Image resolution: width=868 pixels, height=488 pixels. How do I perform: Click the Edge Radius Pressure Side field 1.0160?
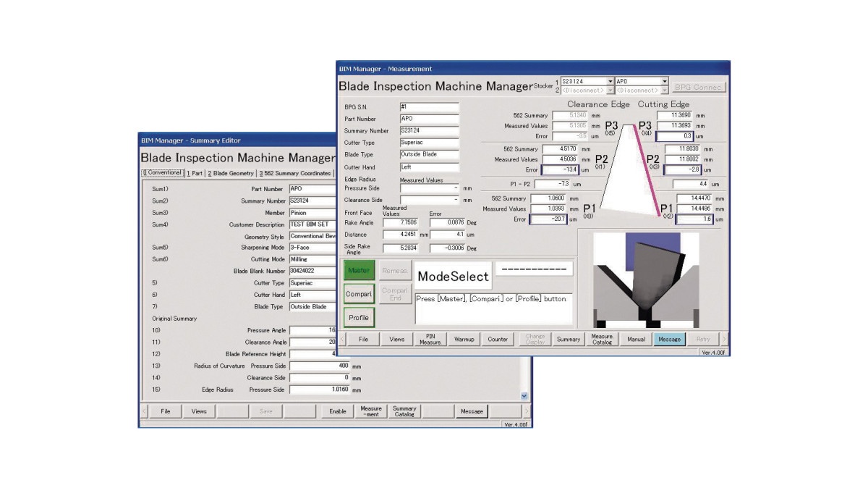[x=319, y=390]
